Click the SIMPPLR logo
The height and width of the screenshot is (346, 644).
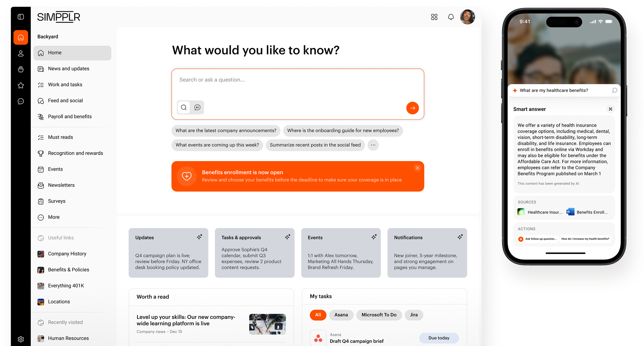(x=59, y=17)
